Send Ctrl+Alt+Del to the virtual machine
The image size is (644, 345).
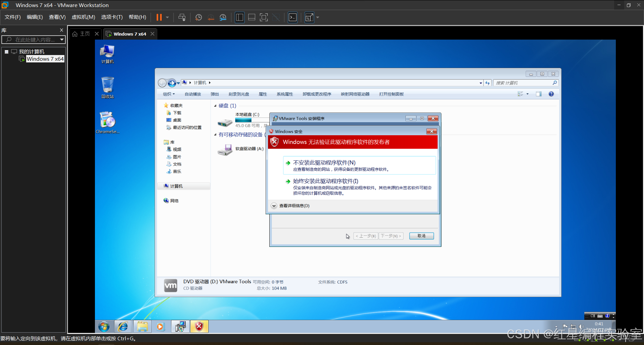coord(182,17)
